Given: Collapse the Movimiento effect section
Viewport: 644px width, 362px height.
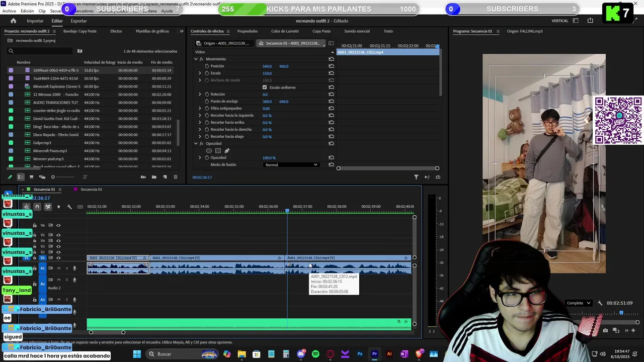Looking at the screenshot, I should [196, 59].
